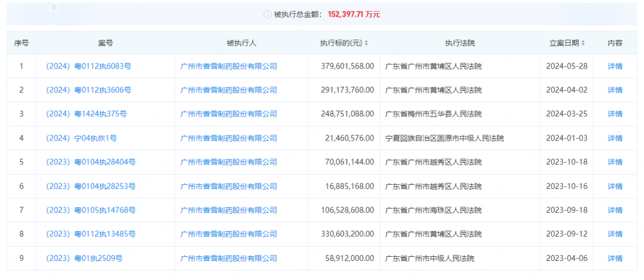Click date 2024-01-03
Image resolution: width=644 pixels, height=280 pixels.
click(566, 138)
